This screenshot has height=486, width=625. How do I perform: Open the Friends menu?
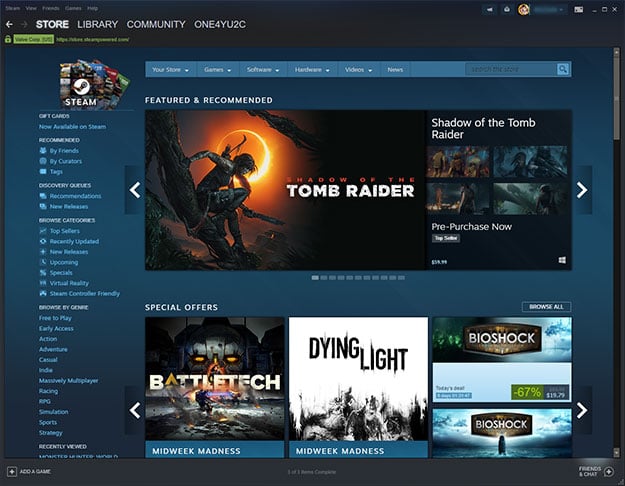[51, 8]
